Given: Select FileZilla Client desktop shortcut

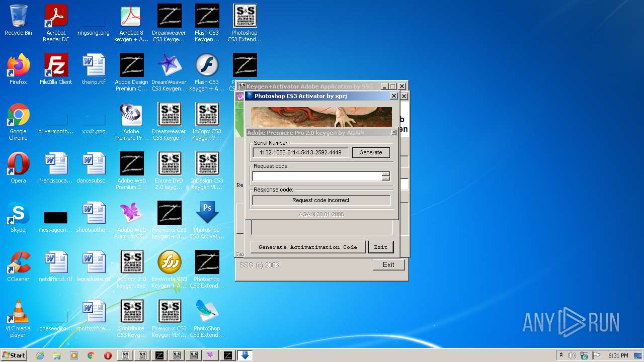Looking at the screenshot, I should tap(56, 69).
